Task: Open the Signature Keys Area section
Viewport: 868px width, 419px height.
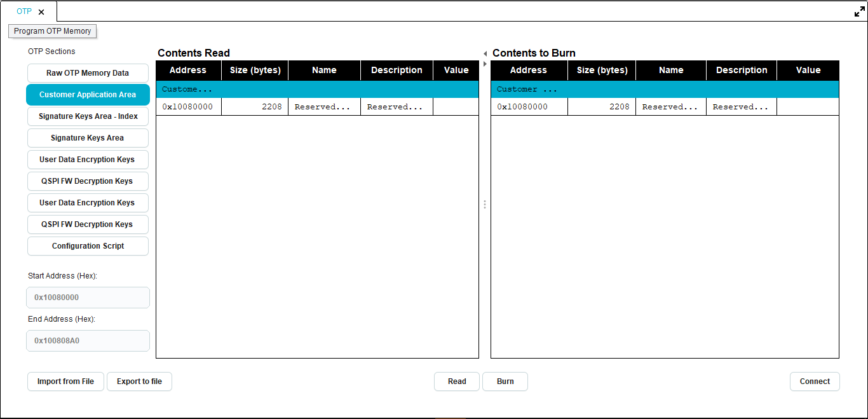Action: tap(88, 138)
